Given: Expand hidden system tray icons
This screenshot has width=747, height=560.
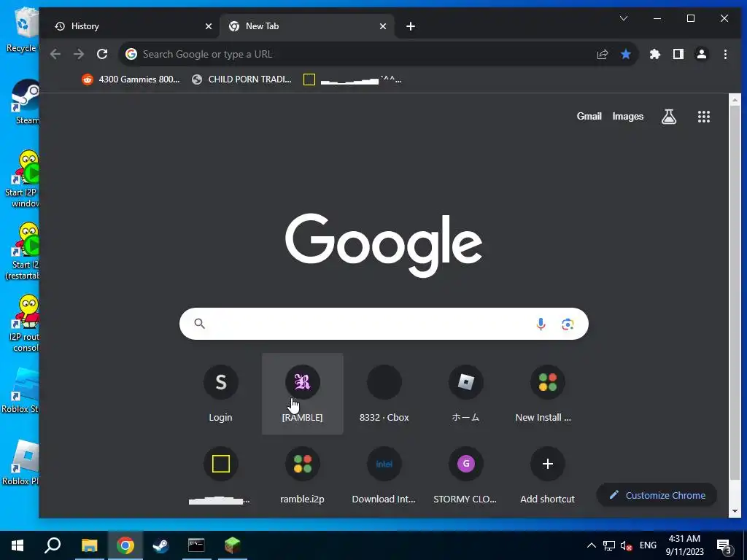Looking at the screenshot, I should (x=591, y=545).
